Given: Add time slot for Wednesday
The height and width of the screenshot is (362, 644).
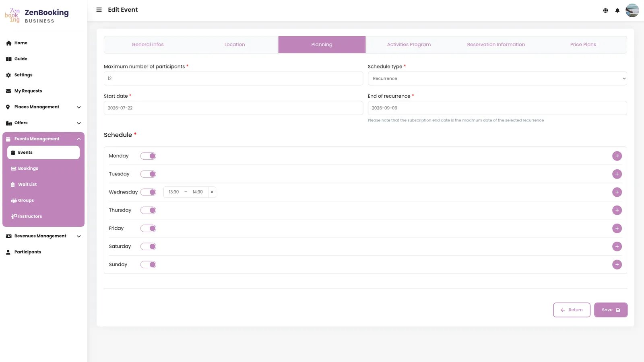Looking at the screenshot, I should pos(617,192).
